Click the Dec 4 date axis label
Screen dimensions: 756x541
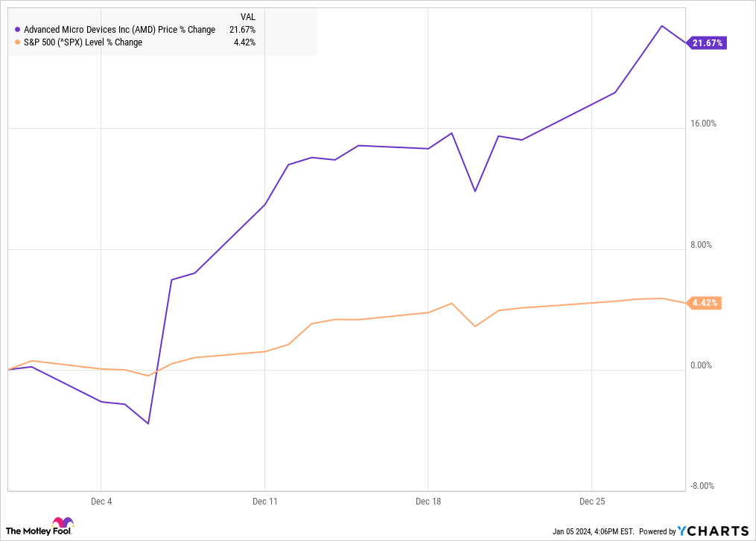click(101, 502)
